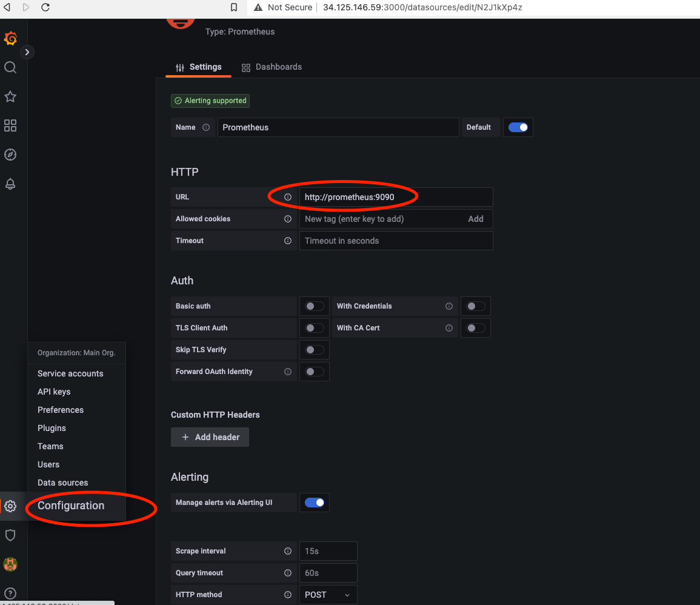Switch to the Dashboards tab

[272, 67]
